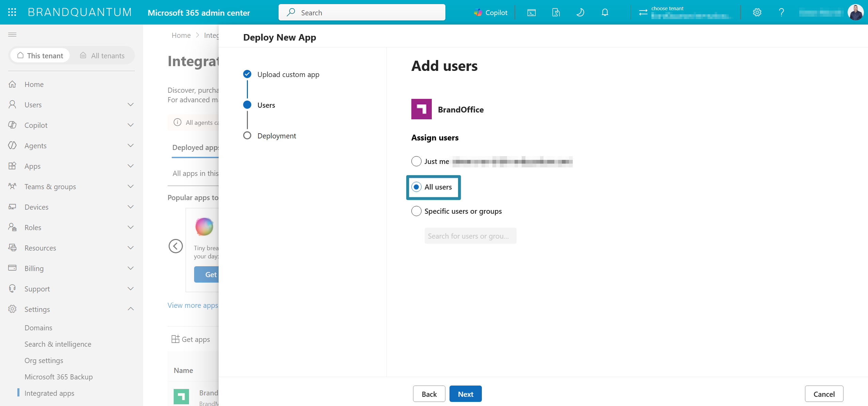Viewport: 868px width, 406px height.
Task: Expand the Apps section chevron
Action: (130, 166)
